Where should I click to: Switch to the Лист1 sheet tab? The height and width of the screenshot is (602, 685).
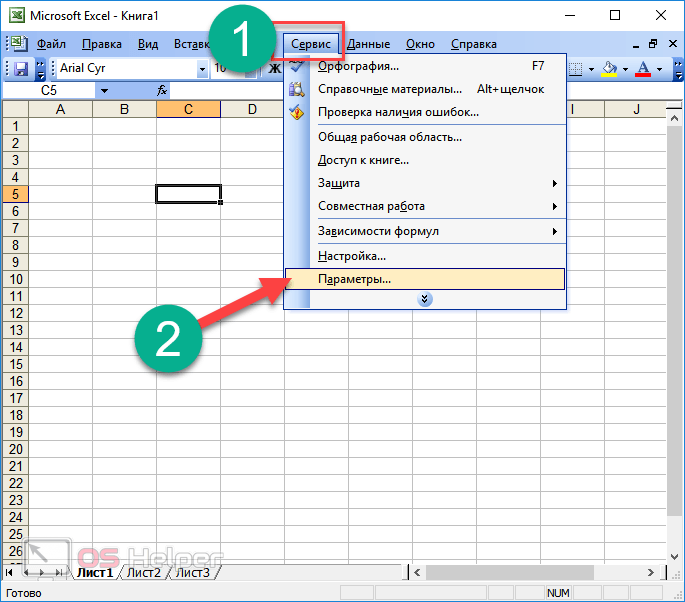95,573
